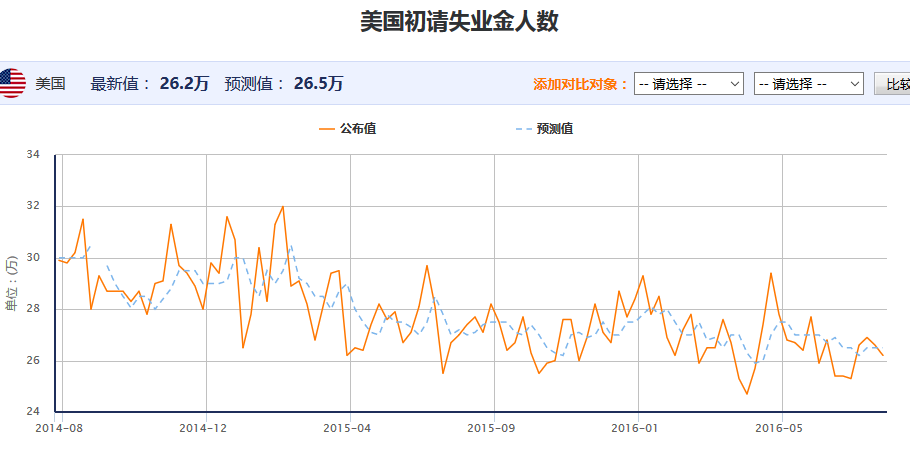Click the 2014-08 x-axis label
910x452 pixels.
click(x=58, y=429)
